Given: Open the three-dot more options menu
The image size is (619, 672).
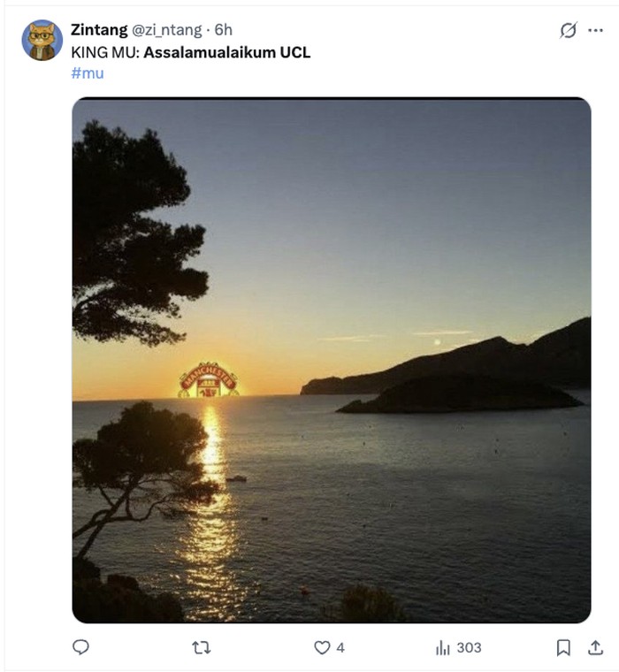Looking at the screenshot, I should pos(595,30).
